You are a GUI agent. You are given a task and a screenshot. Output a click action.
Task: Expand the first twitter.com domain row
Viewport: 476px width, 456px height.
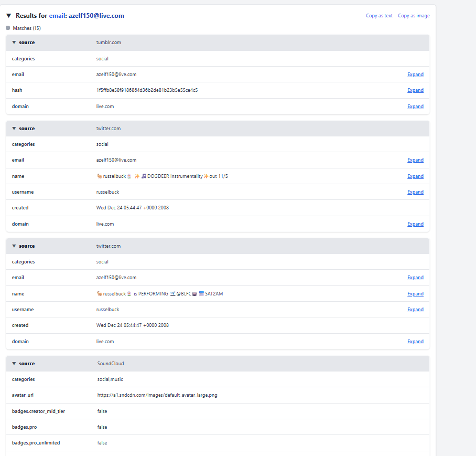(415, 224)
